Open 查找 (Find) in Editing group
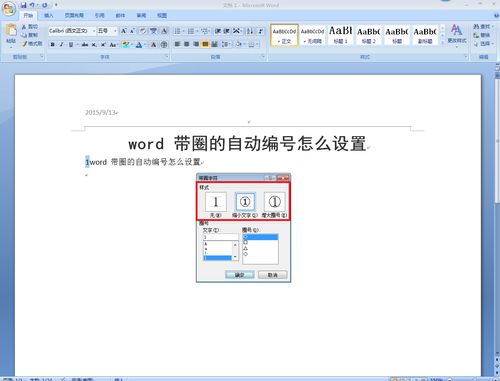This screenshot has height=381, width=500. tap(483, 26)
